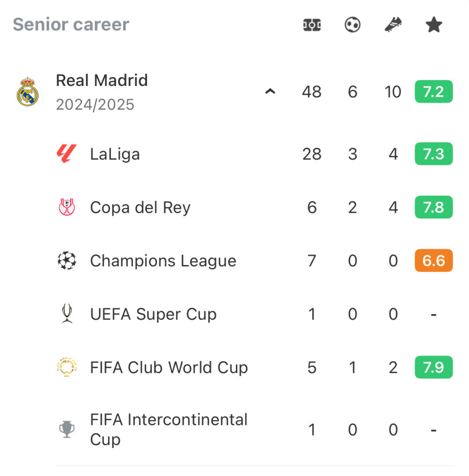
Task: Select the Champions League entry
Action: [254, 260]
